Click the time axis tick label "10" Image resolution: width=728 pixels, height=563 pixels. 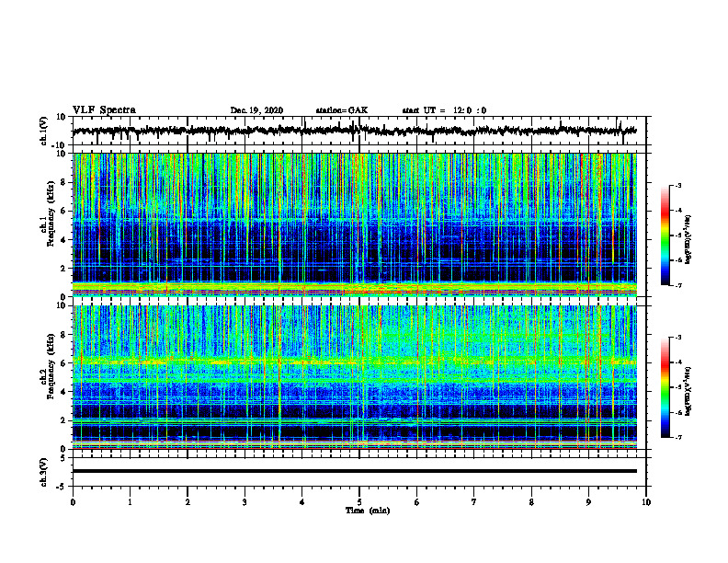(x=646, y=502)
